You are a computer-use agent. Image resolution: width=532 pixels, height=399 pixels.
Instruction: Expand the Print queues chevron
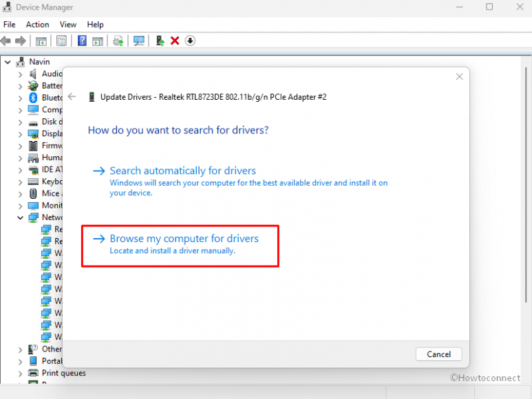(x=21, y=374)
